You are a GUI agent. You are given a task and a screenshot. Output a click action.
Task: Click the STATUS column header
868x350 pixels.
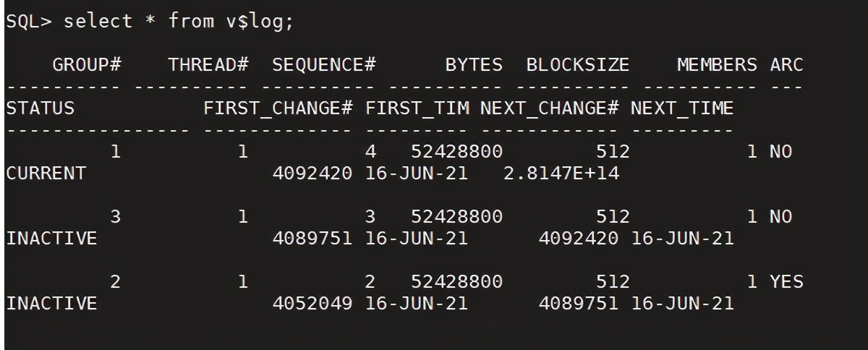(40, 108)
